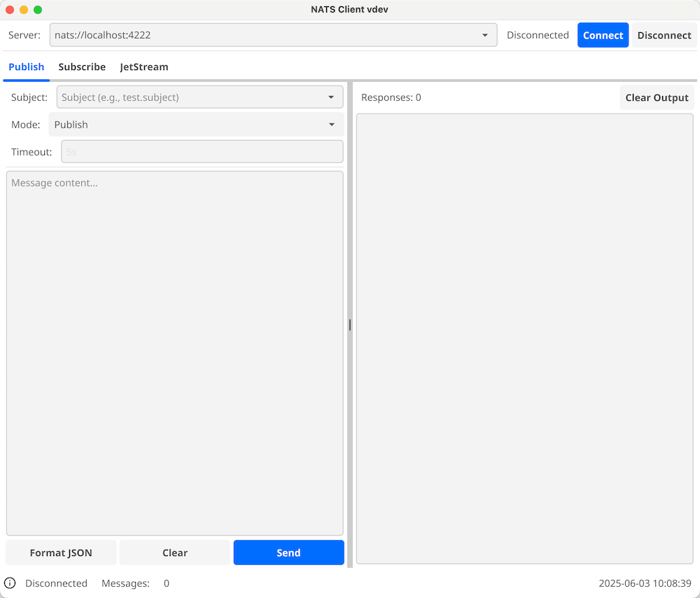Click the Disconnect button
Screen dimensions: 700x598
click(x=664, y=35)
